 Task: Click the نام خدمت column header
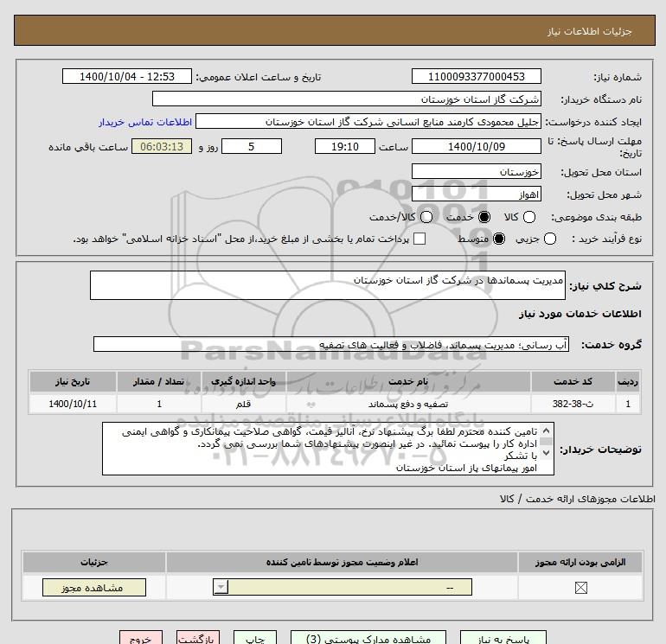pos(408,381)
